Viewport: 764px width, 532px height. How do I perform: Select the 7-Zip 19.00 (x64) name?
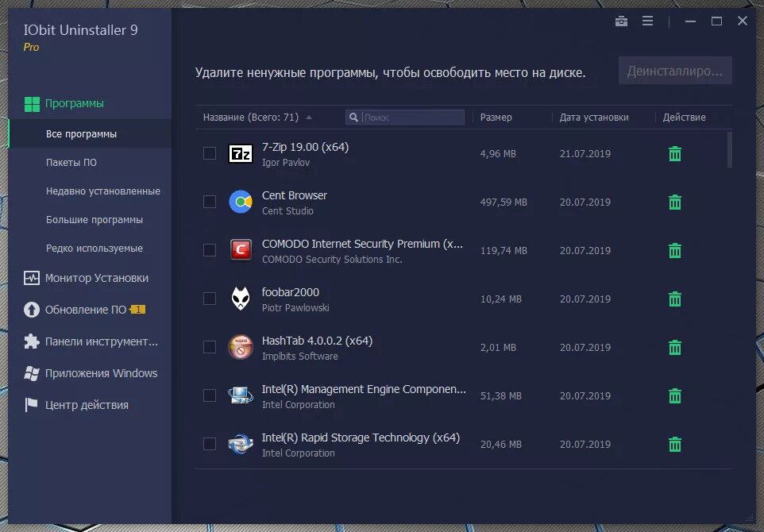click(x=306, y=147)
